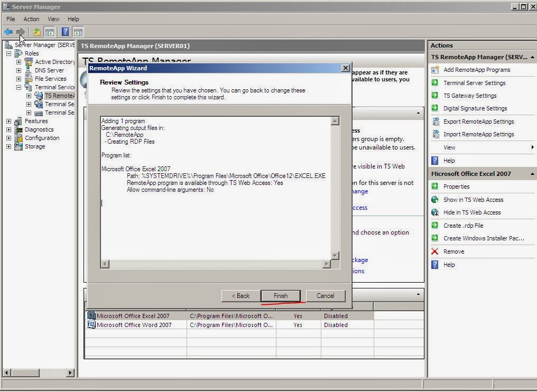This screenshot has height=392, width=537.
Task: Click the Word 2007 program list icon
Action: [x=91, y=324]
